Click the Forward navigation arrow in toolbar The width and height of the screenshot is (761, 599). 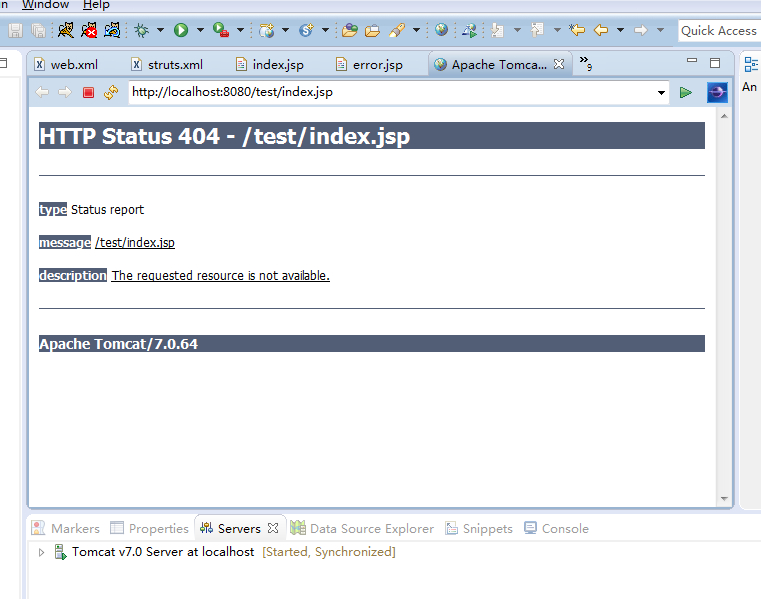(641, 30)
